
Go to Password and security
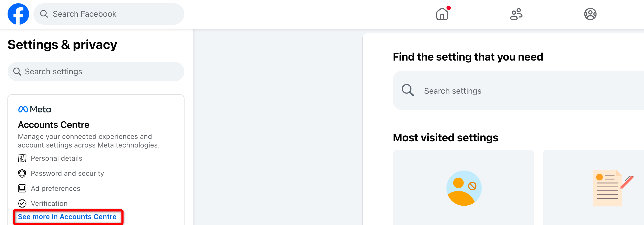[67, 173]
